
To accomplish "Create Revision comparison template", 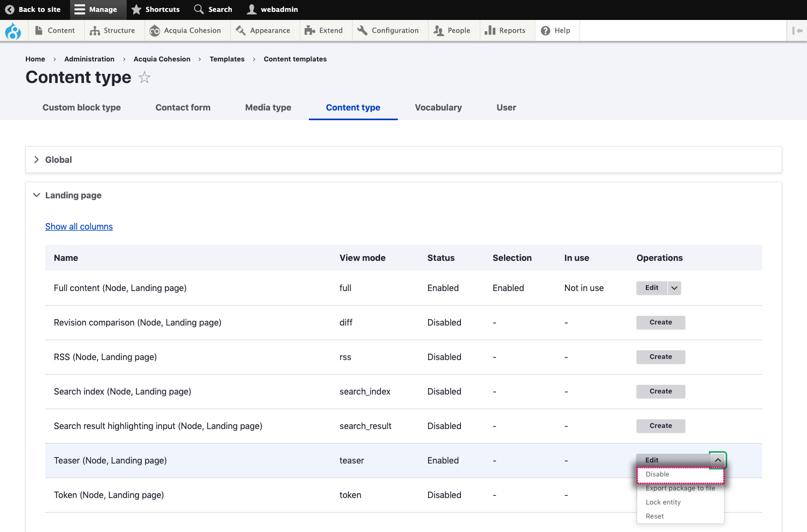I will coord(661,322).
